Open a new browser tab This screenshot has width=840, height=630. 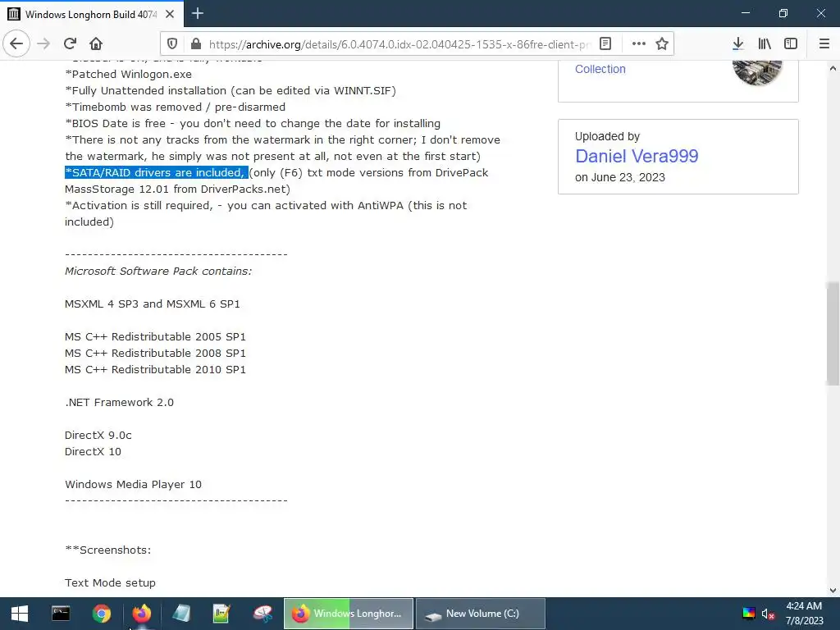coord(197,13)
